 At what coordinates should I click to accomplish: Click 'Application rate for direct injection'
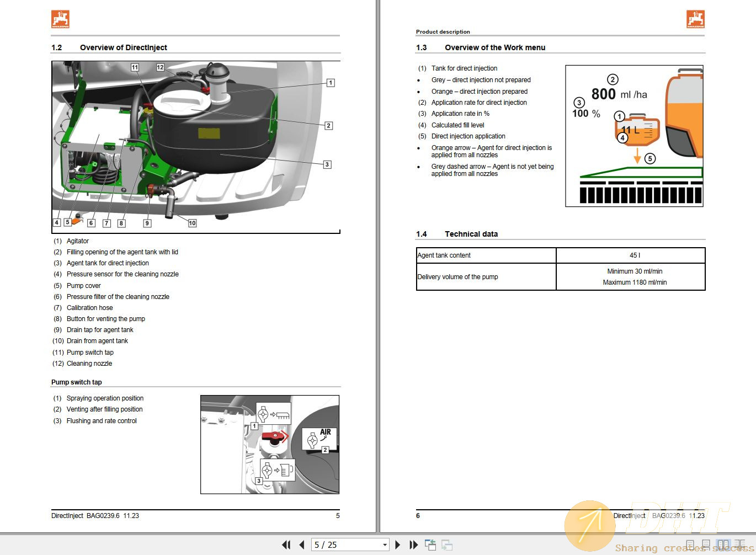click(x=479, y=103)
